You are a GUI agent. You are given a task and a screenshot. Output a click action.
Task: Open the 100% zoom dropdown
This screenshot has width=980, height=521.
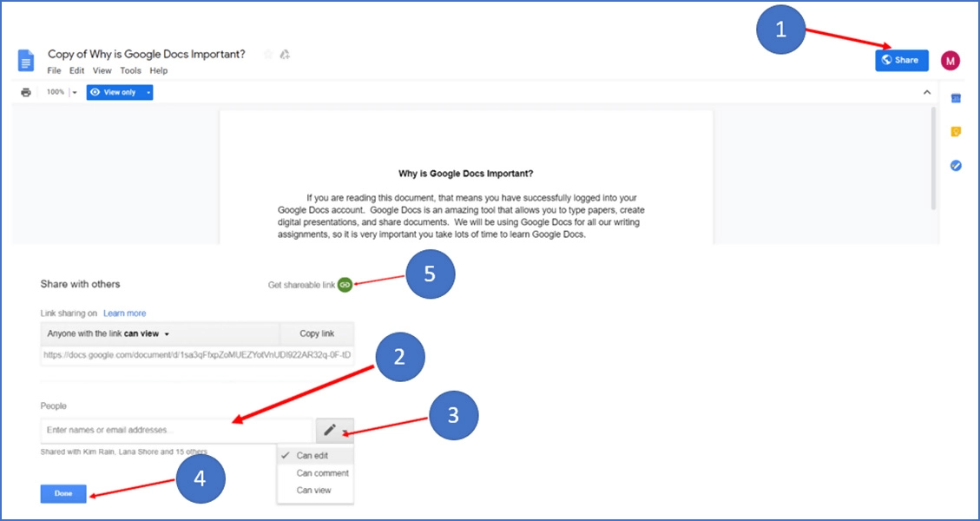pyautogui.click(x=62, y=93)
